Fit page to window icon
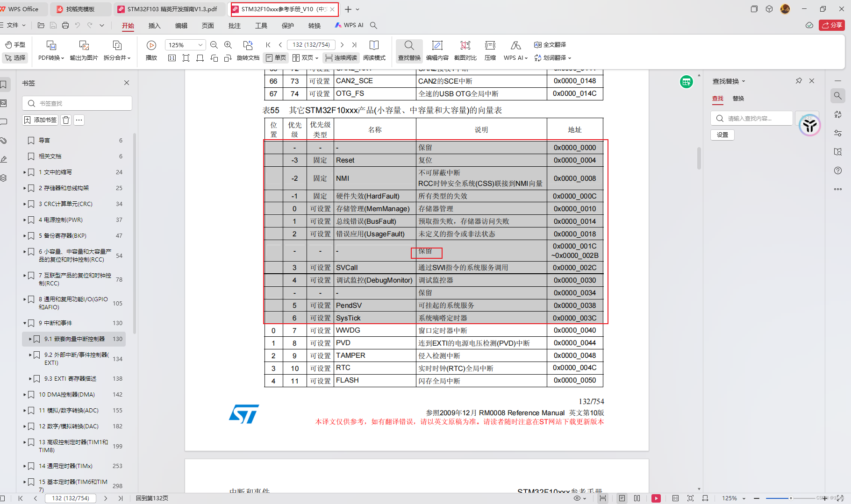Screen dimensions: 851x504 [186, 58]
